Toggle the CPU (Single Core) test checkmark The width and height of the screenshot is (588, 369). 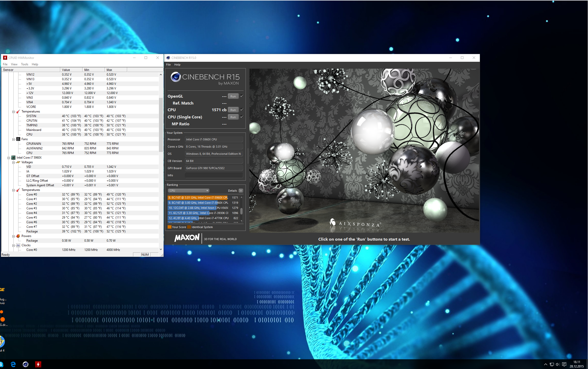(x=242, y=117)
